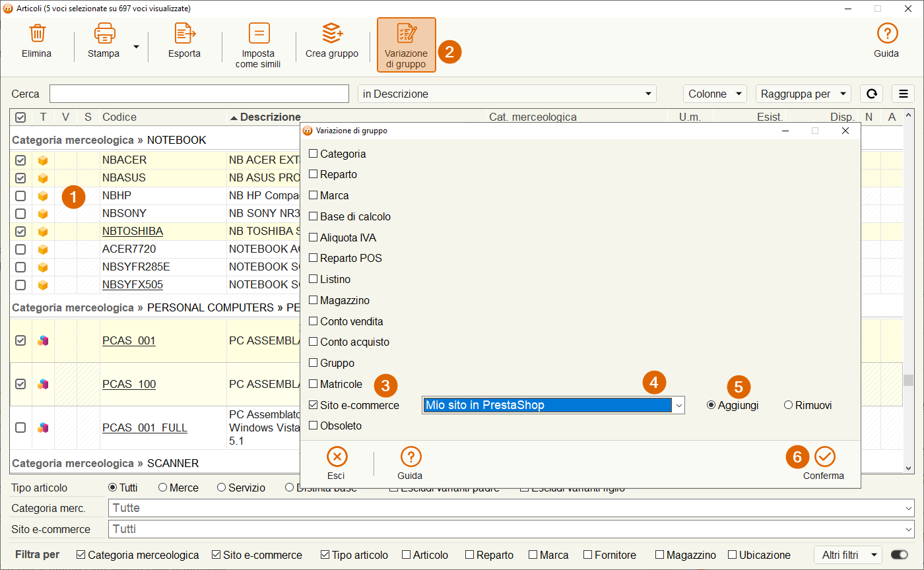924x570 pixels.
Task: Click the colored cubes icon in PCAS_001 row
Action: (x=43, y=340)
